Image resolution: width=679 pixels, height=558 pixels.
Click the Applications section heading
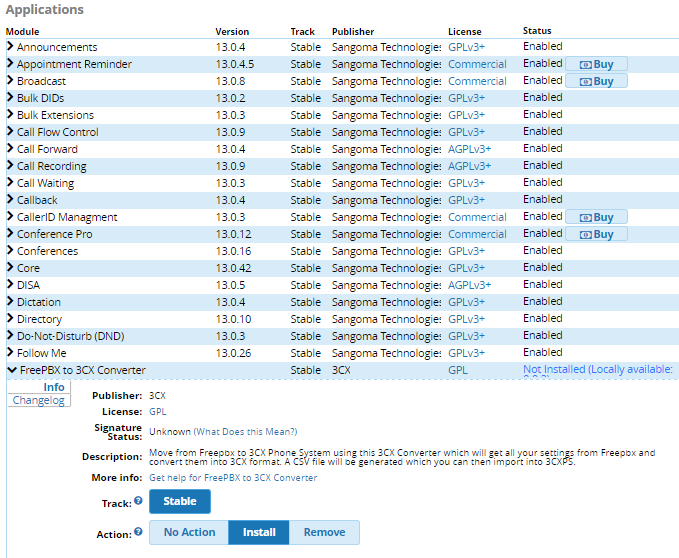point(45,10)
